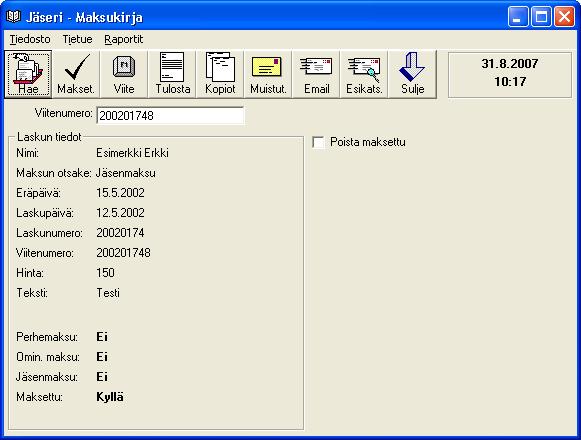This screenshot has height=440, width=581.
Task: Select the Viite keyboard key icon
Action: [124, 74]
